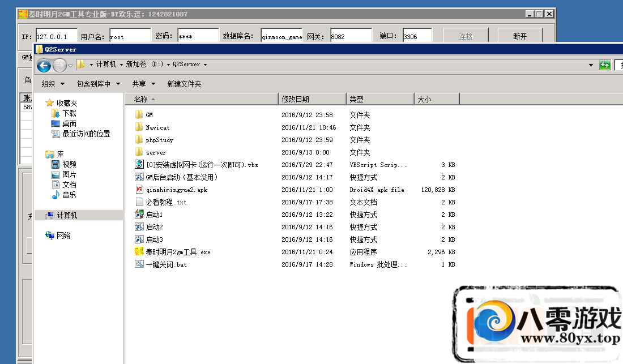Go back with the explorer Back arrow
This screenshot has height=364, width=623.
tap(44, 65)
